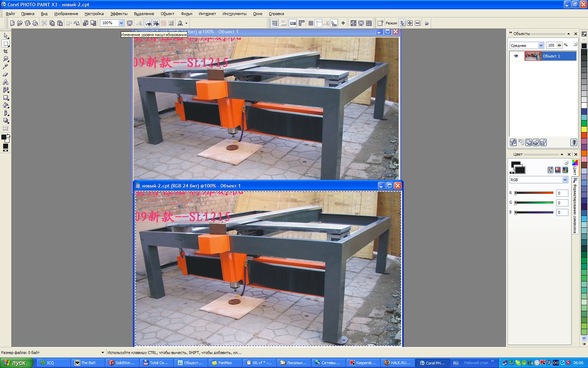Click the Print icon in the toolbar
The height and width of the screenshot is (368, 588).
[x=35, y=23]
